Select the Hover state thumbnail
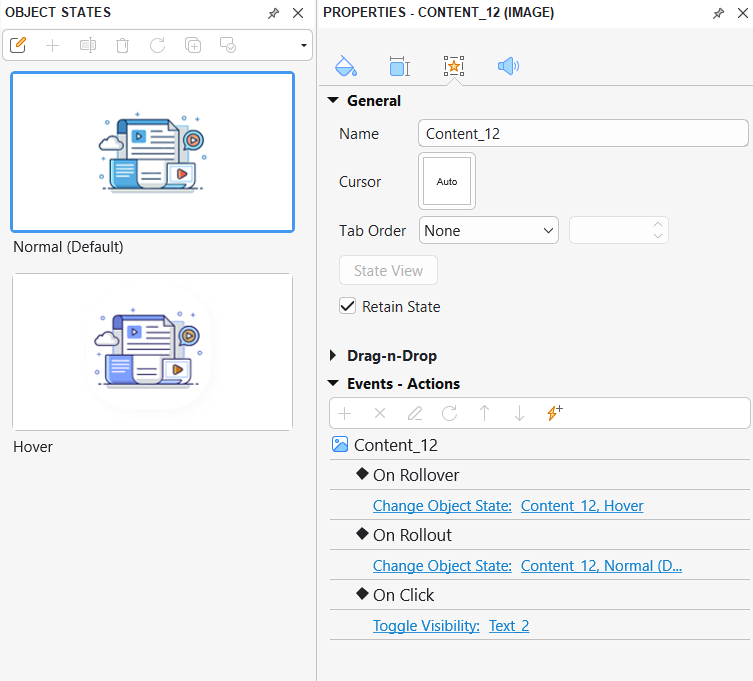The width and height of the screenshot is (753, 681). click(x=152, y=352)
